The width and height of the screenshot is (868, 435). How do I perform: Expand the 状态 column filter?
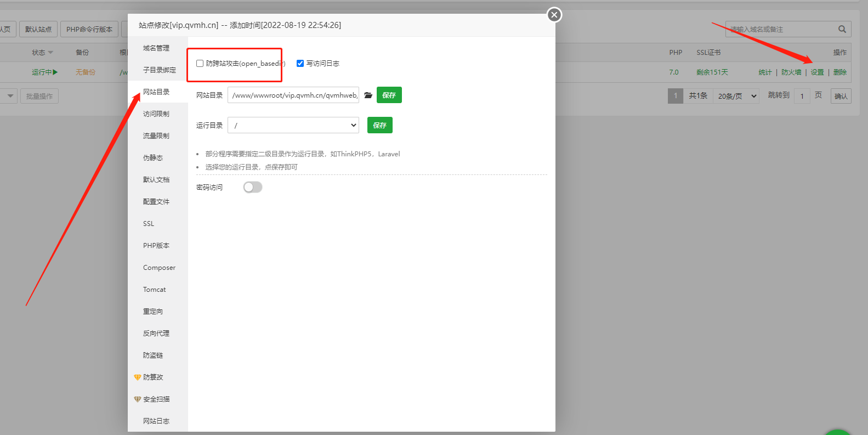coord(50,53)
